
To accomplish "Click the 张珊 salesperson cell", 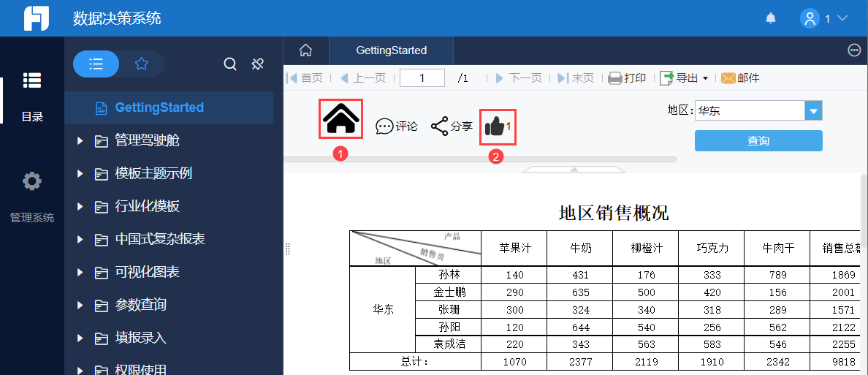I will [449, 310].
